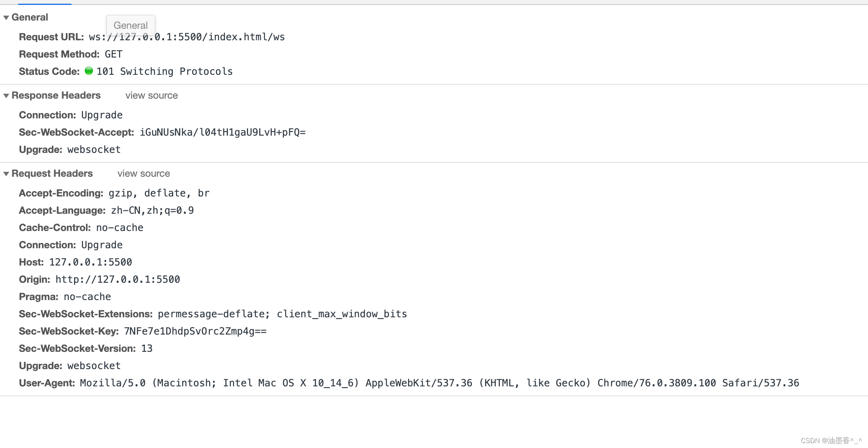Open view source for Response Headers
868x448 pixels.
151,95
